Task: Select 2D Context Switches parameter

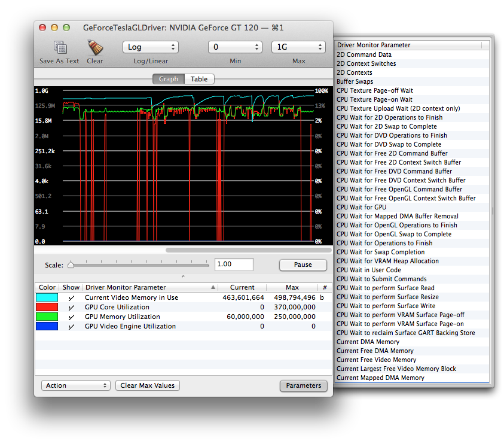Action: (412, 63)
